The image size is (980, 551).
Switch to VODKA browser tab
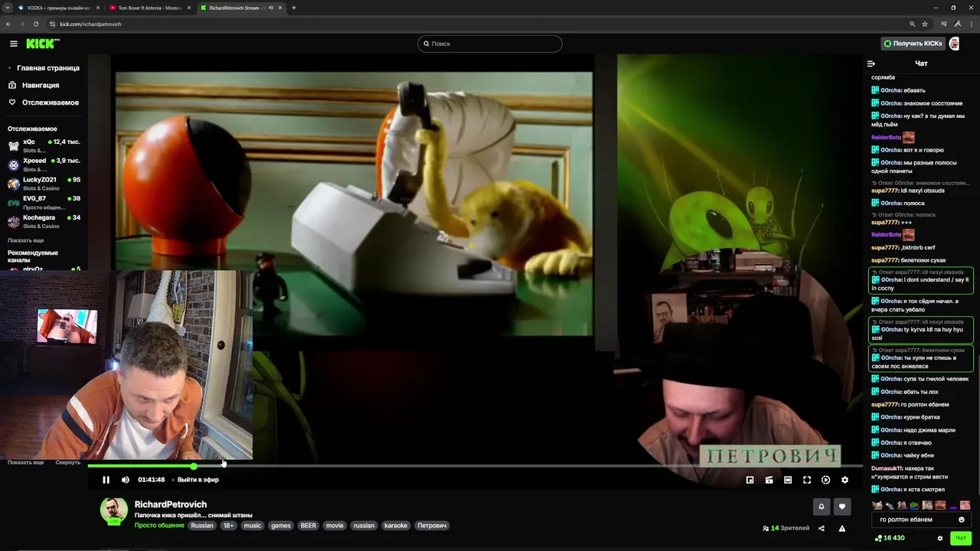(58, 8)
